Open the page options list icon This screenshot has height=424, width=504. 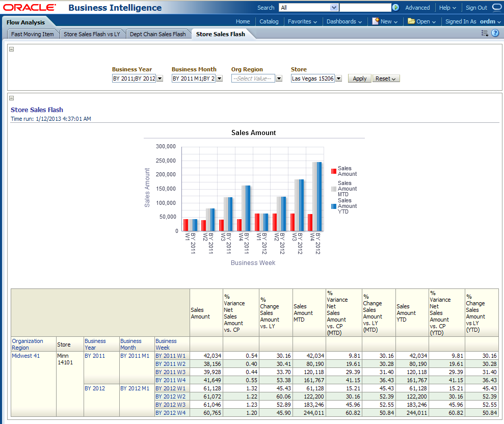coord(485,33)
